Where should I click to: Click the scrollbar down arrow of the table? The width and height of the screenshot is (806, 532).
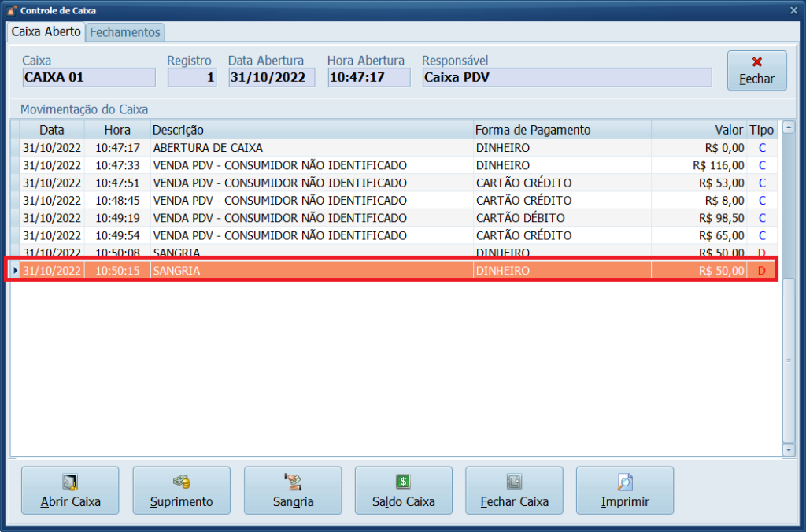(789, 449)
